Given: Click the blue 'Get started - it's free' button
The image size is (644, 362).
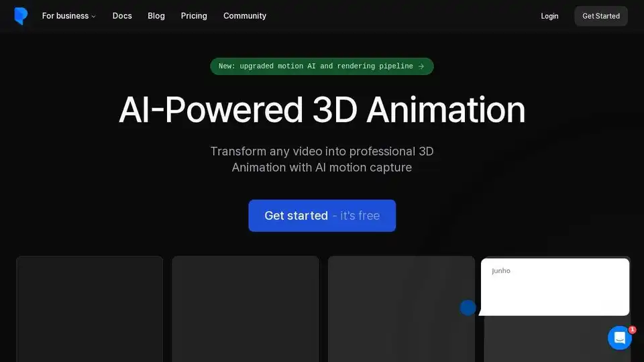Looking at the screenshot, I should 322,216.
